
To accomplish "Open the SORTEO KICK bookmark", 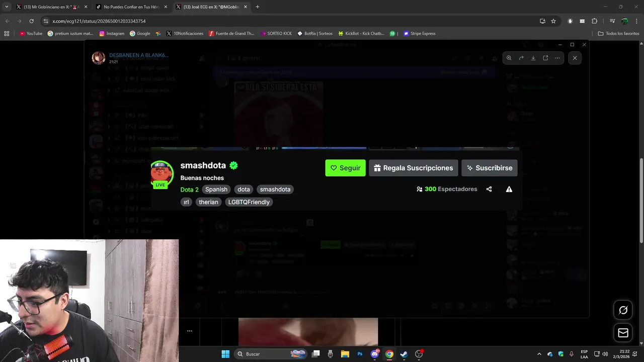I will point(276,34).
